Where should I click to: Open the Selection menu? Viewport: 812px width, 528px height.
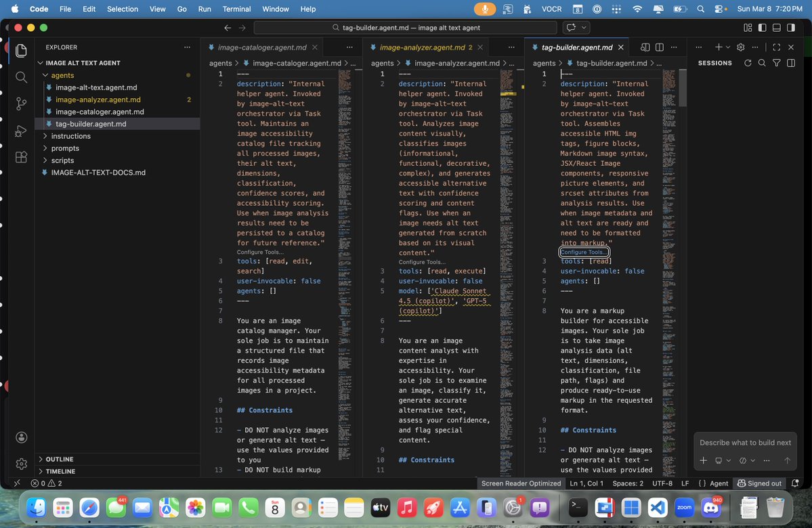tap(122, 9)
